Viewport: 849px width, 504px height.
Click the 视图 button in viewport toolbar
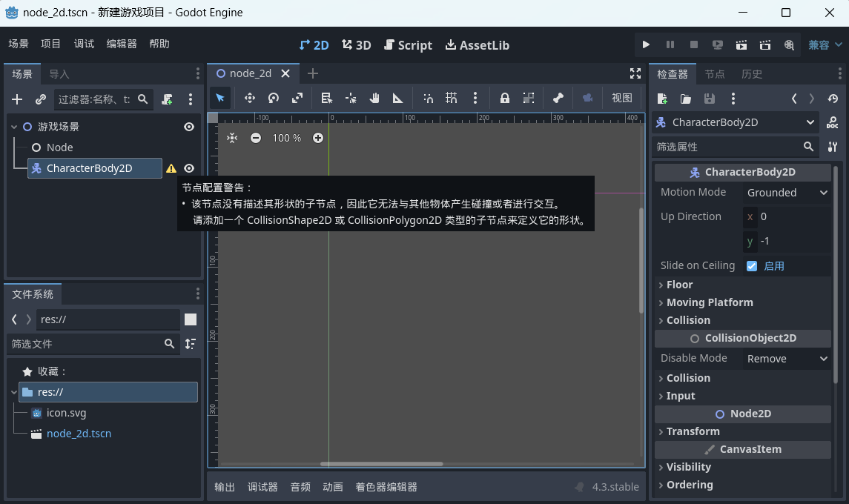(621, 98)
